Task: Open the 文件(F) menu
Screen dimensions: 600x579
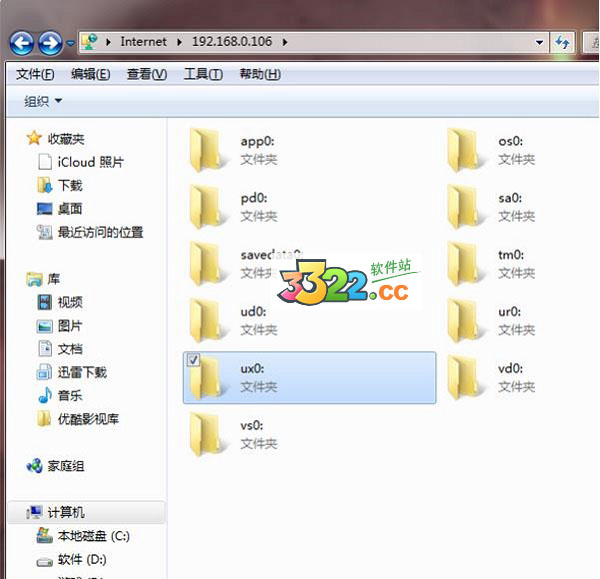Action: [35, 74]
